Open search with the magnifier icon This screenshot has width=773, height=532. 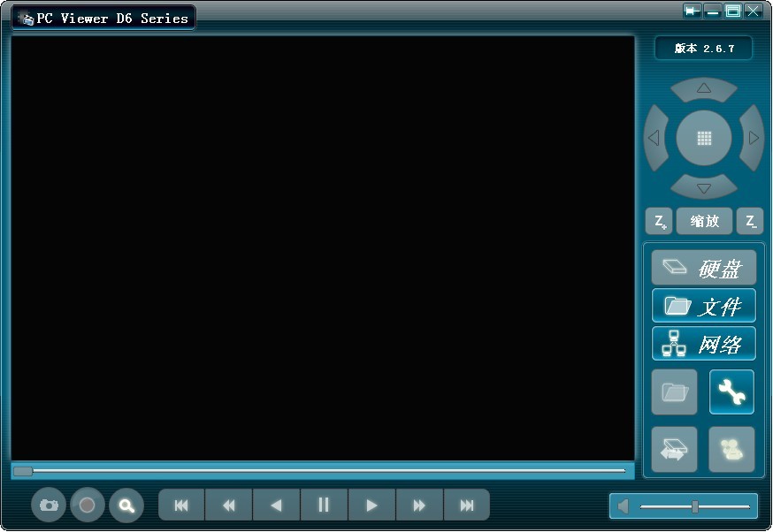tap(126, 505)
